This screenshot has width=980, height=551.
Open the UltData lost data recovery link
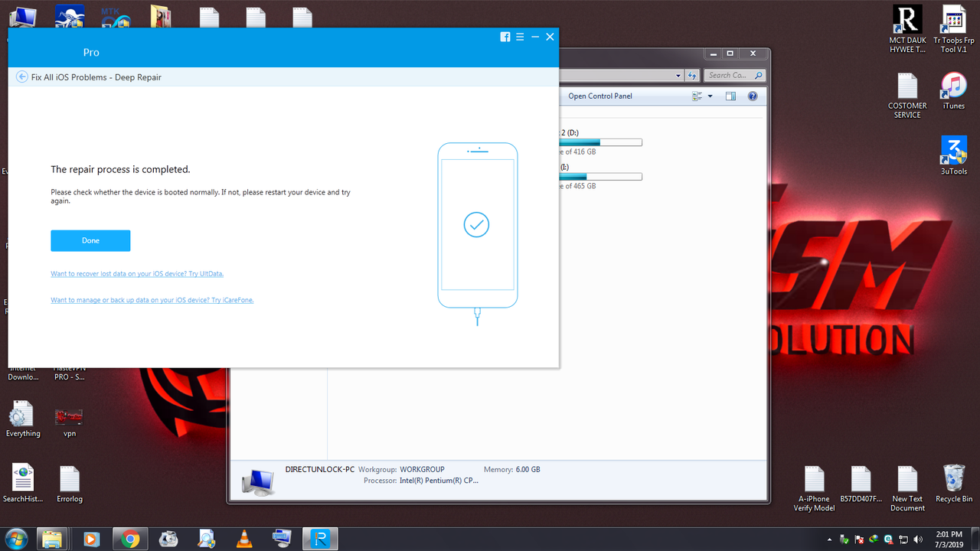[137, 273]
